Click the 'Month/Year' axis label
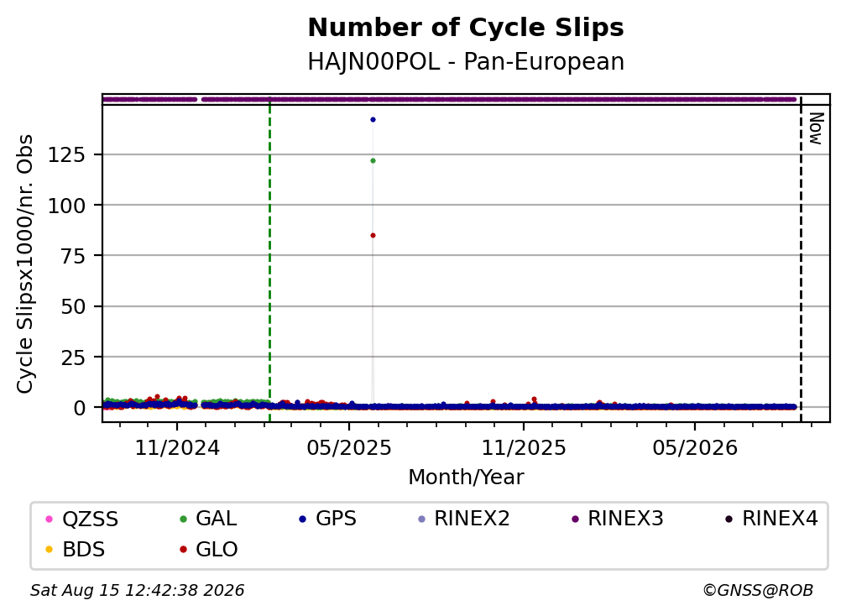 tap(466, 478)
